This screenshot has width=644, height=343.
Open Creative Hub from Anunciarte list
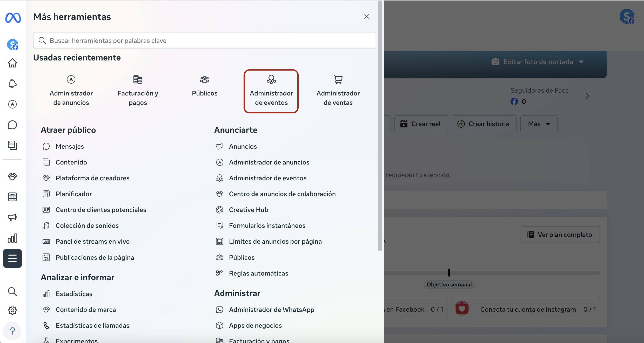[249, 210]
